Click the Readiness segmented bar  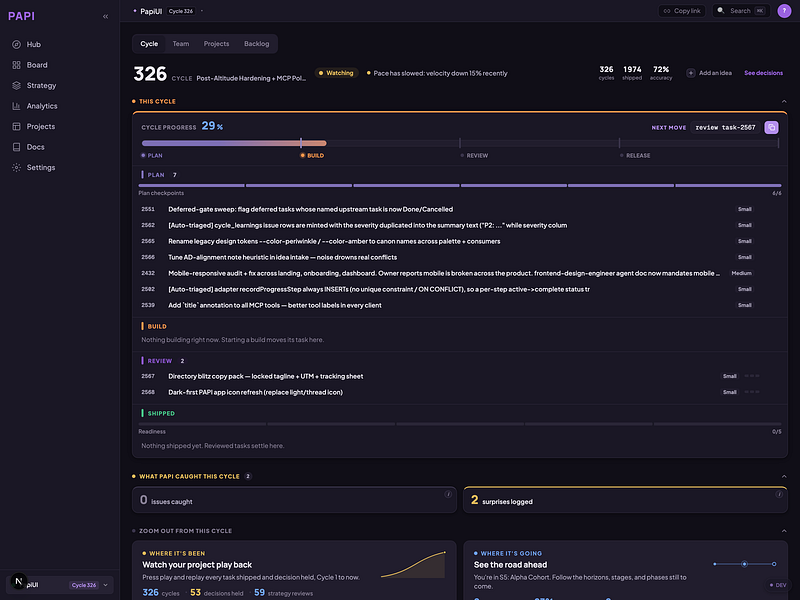(460, 423)
